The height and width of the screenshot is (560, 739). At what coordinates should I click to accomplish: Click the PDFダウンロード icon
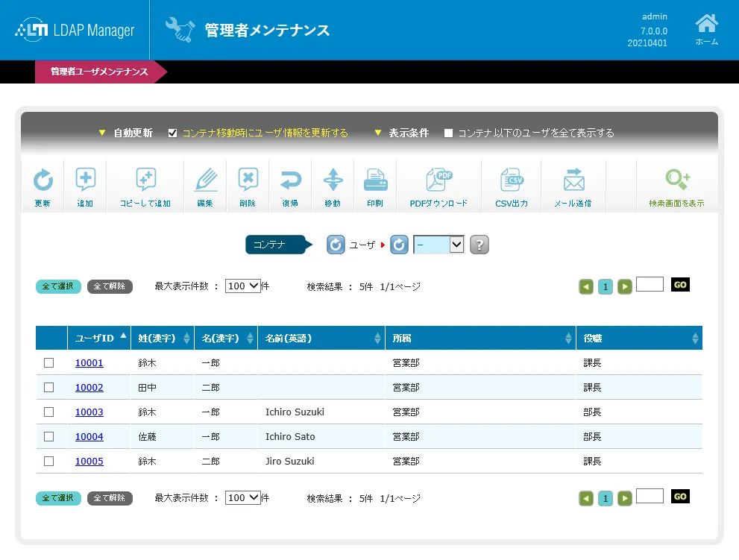click(438, 180)
